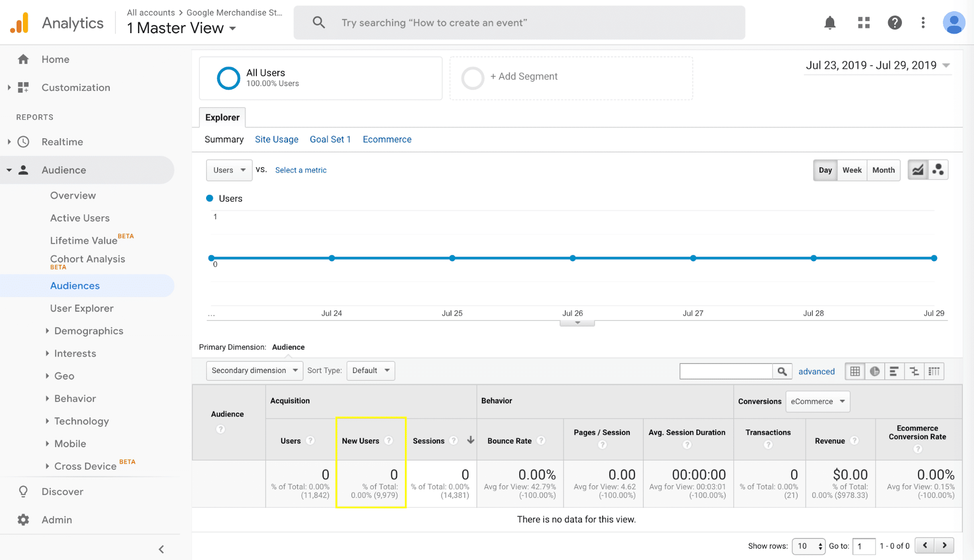974x560 pixels.
Task: Open the date range picker
Action: (878, 65)
